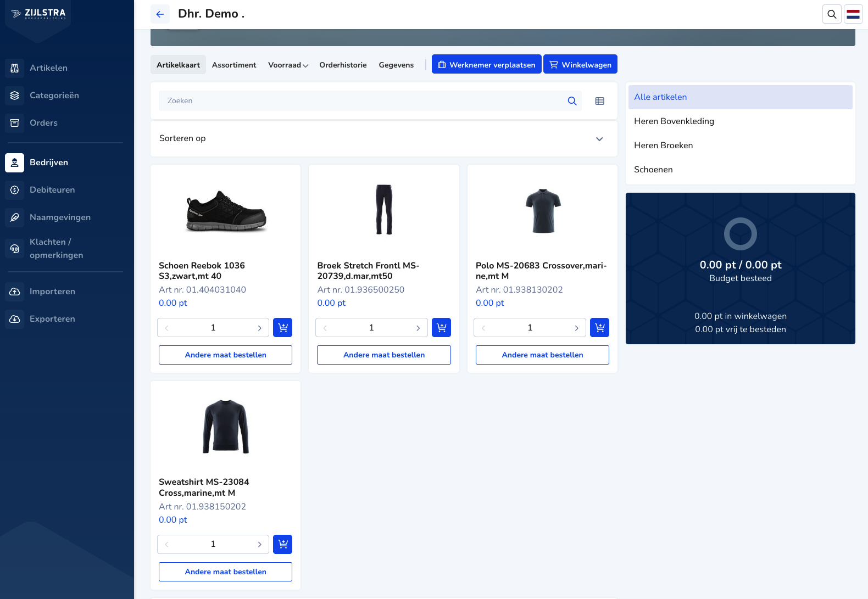Image resolution: width=868 pixels, height=599 pixels.
Task: Increase quantity for Broek Stretch Frontl
Action: [x=418, y=328]
